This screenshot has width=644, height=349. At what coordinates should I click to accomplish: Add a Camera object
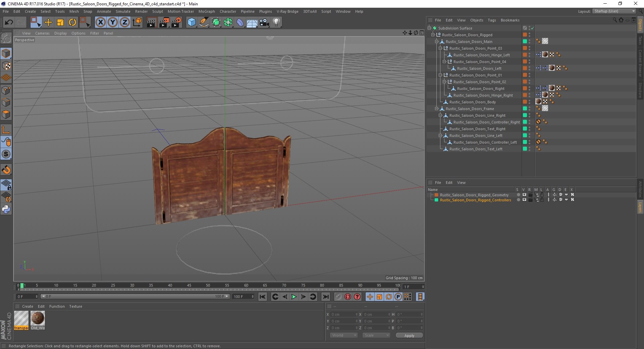click(x=264, y=22)
